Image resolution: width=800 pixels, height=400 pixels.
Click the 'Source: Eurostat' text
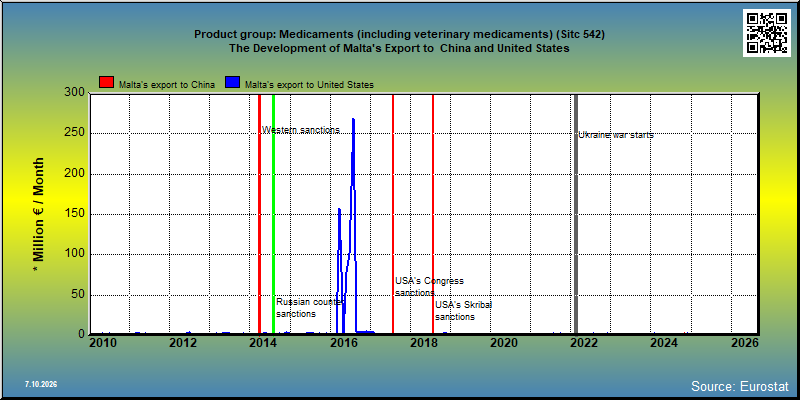[740, 386]
